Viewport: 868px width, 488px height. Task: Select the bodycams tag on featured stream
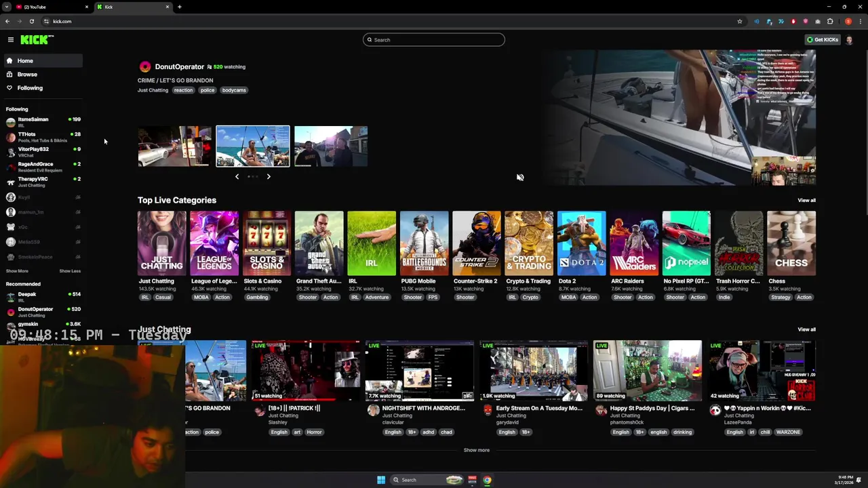click(234, 90)
